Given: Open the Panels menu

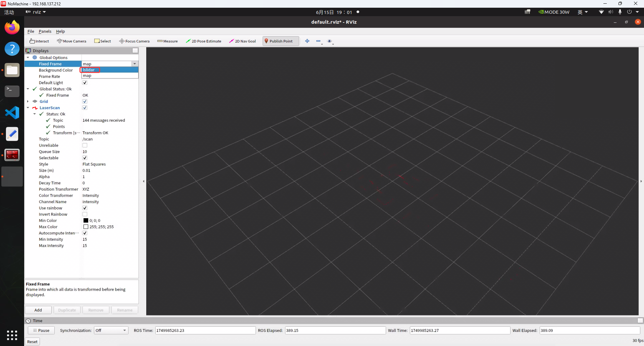Looking at the screenshot, I should 45,31.
